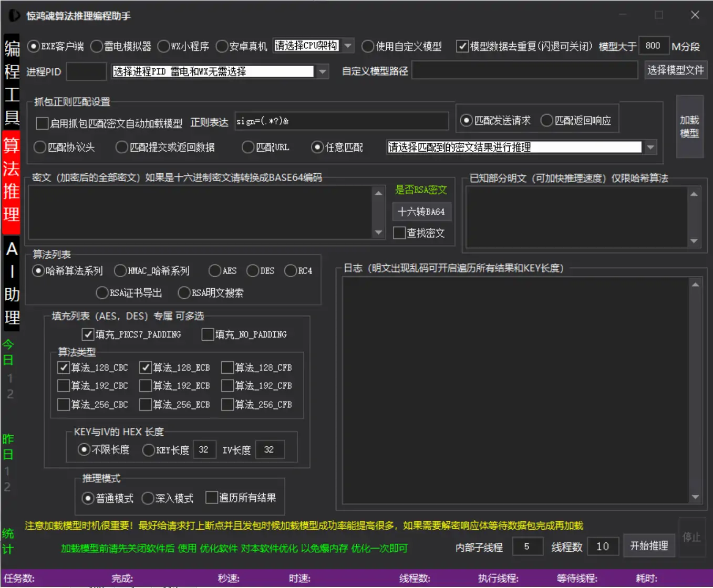Click 日志 log scroll down arrow
Image resolution: width=713 pixels, height=588 pixels.
(x=695, y=497)
